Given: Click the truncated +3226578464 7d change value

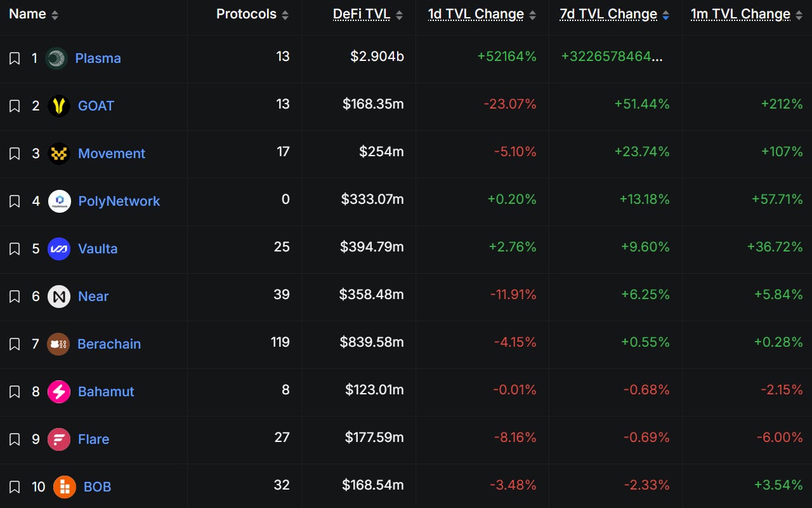Looking at the screenshot, I should pos(612,57).
